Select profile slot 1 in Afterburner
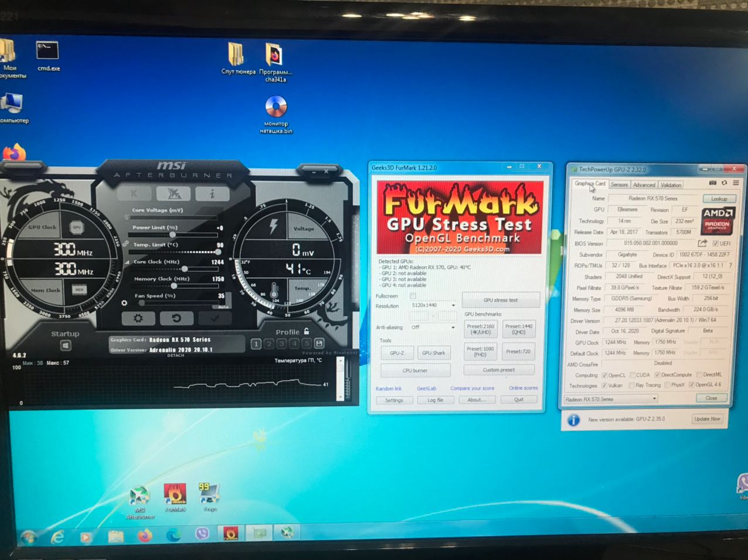The image size is (748, 560). [x=256, y=344]
